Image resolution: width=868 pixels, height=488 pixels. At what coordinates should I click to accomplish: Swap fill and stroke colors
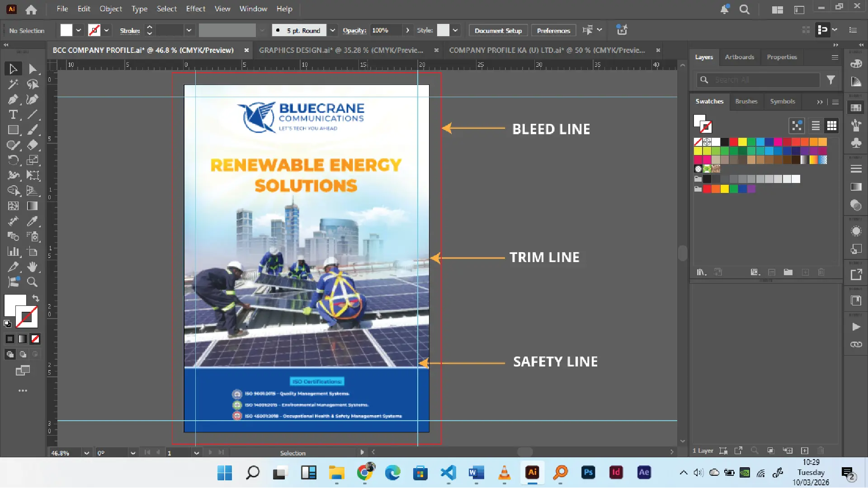pyautogui.click(x=36, y=298)
